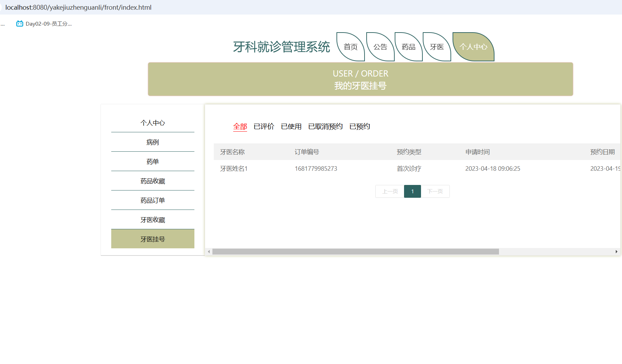Click the 牙医名称 column header
The image size is (622, 364).
pos(233,152)
